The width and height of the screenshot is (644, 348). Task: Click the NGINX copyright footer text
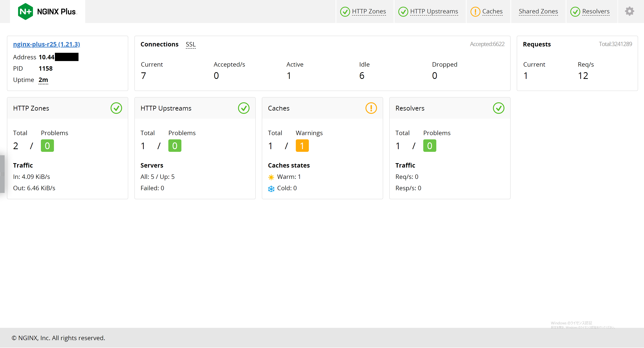coord(58,338)
